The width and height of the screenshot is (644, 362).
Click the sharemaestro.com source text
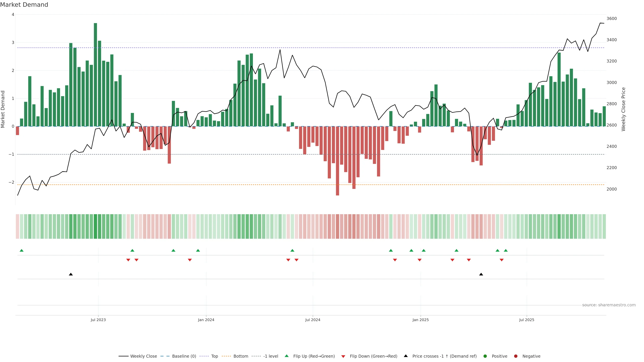(x=609, y=305)
